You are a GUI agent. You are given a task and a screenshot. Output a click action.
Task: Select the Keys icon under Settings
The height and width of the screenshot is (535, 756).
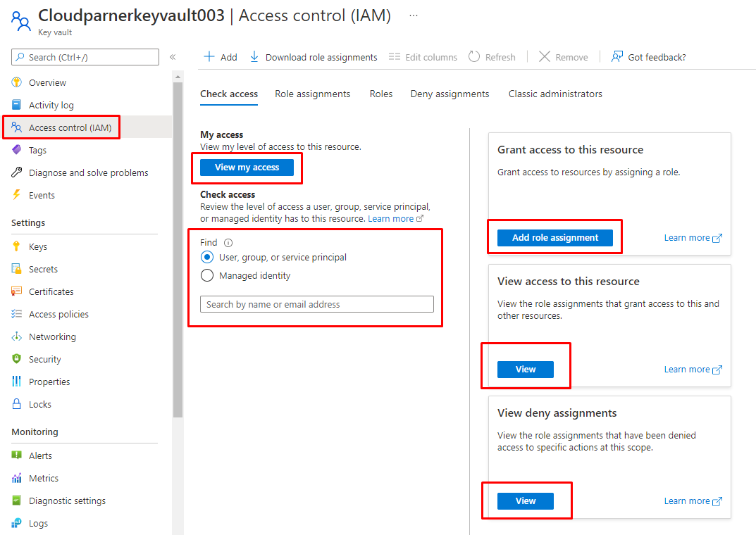[17, 246]
